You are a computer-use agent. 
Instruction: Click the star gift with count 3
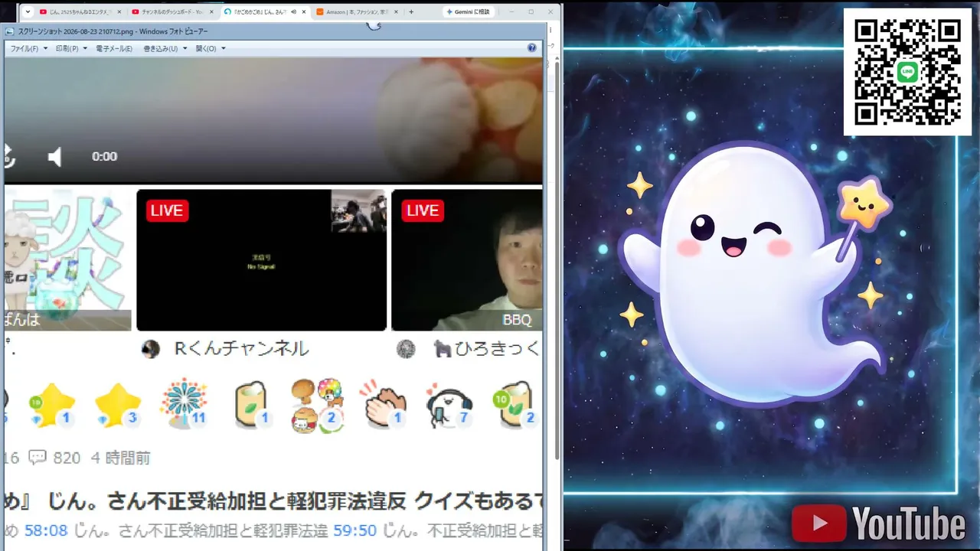(x=117, y=406)
